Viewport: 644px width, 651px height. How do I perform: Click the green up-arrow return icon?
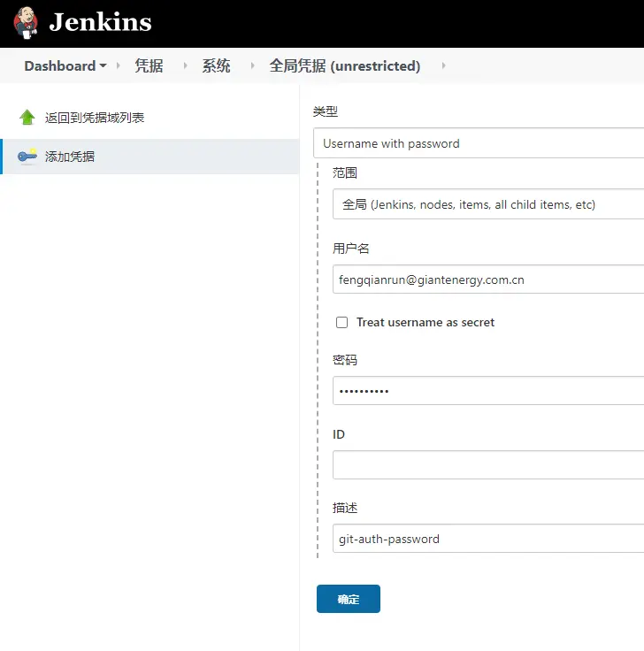pyautogui.click(x=27, y=118)
